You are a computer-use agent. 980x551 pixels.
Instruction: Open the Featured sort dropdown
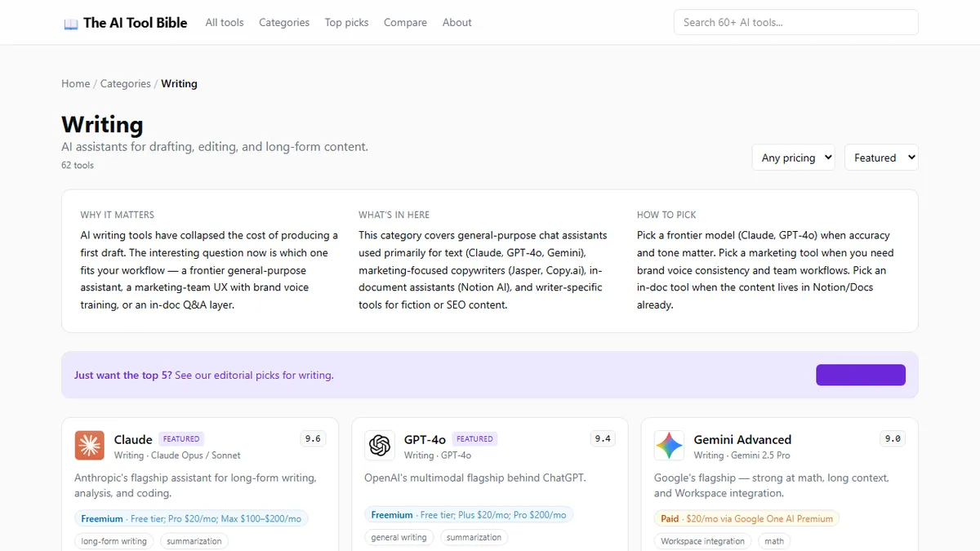pyautogui.click(x=881, y=158)
